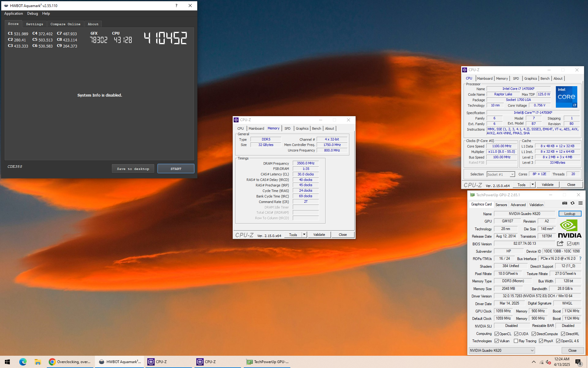Launch Microsoft Edge from the taskbar

[x=23, y=362]
